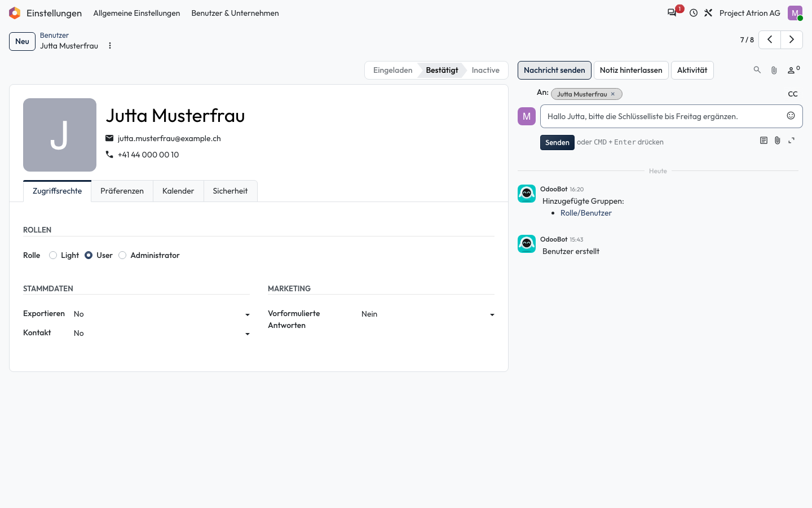Remove Jutta Musterfrau from recipients
This screenshot has height=508, width=812.
point(613,94)
